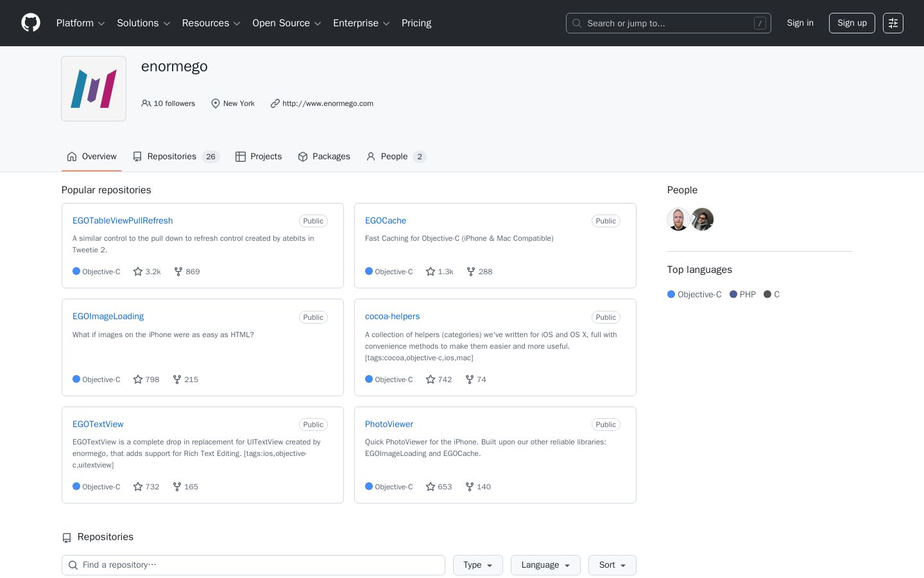Click the Sign up button

pyautogui.click(x=852, y=23)
